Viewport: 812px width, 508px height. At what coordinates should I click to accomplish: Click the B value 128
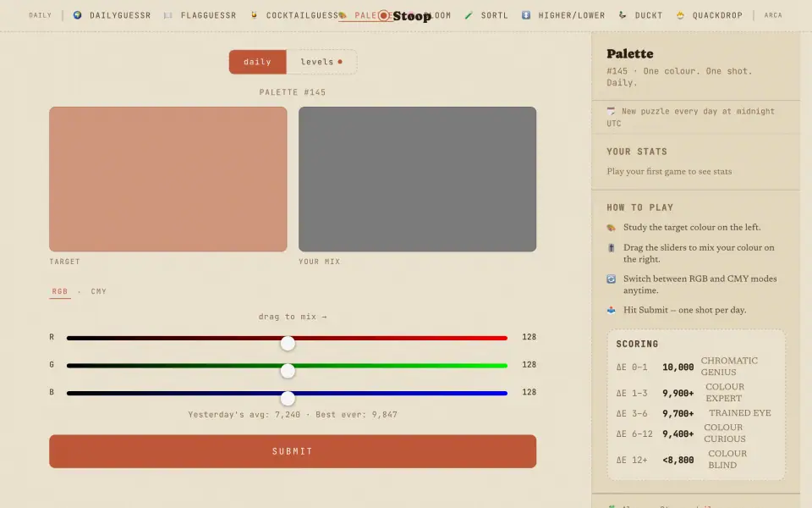(529, 392)
